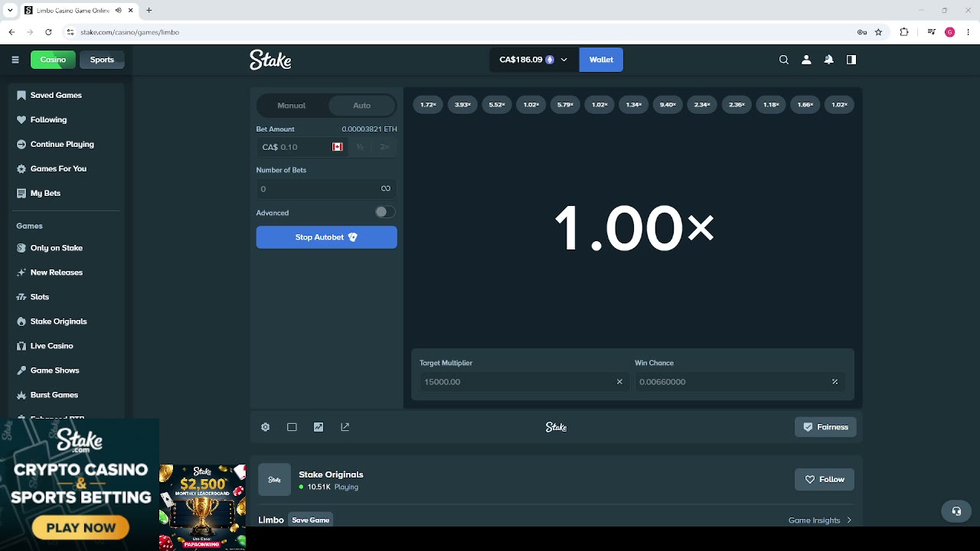This screenshot has height=551, width=980.
Task: Follow Stake Originals
Action: [825, 480]
